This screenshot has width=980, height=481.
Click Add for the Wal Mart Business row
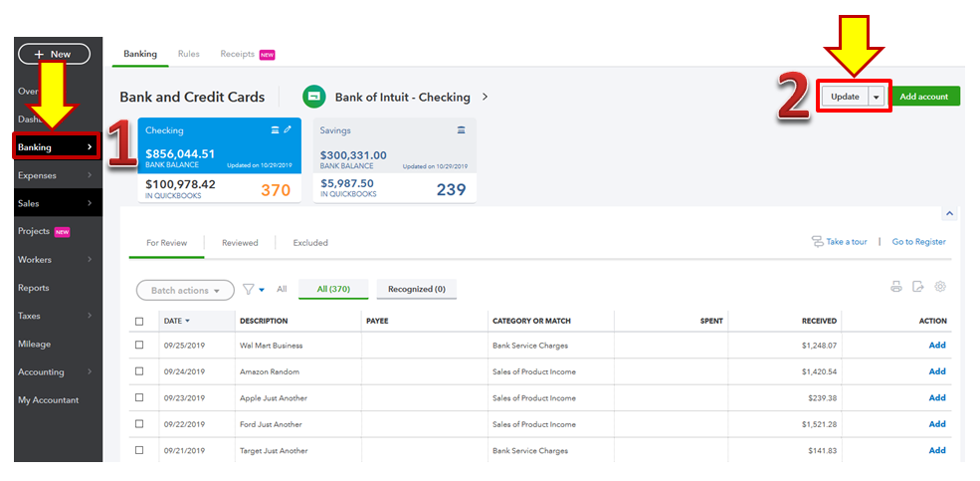[x=937, y=346]
